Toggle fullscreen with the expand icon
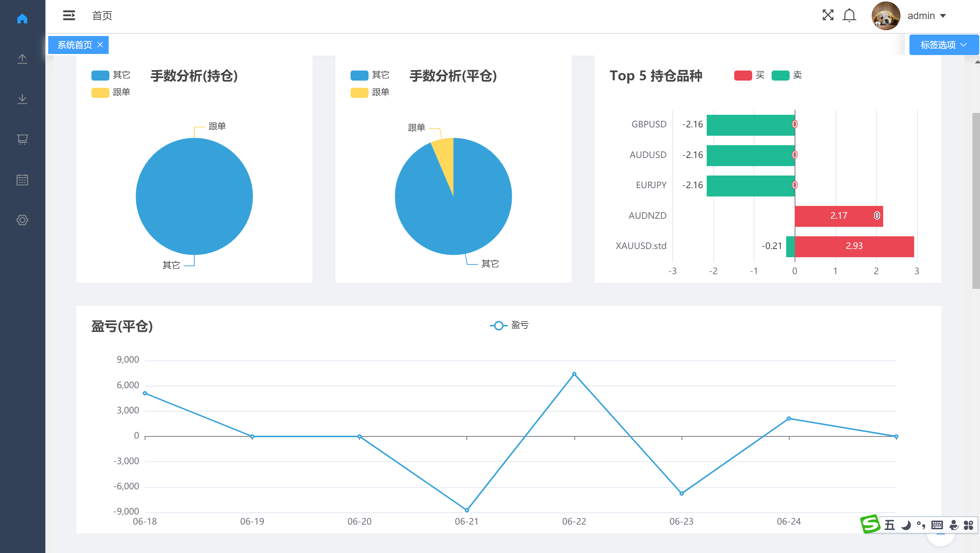Screen dimensions: 980x553 point(828,15)
